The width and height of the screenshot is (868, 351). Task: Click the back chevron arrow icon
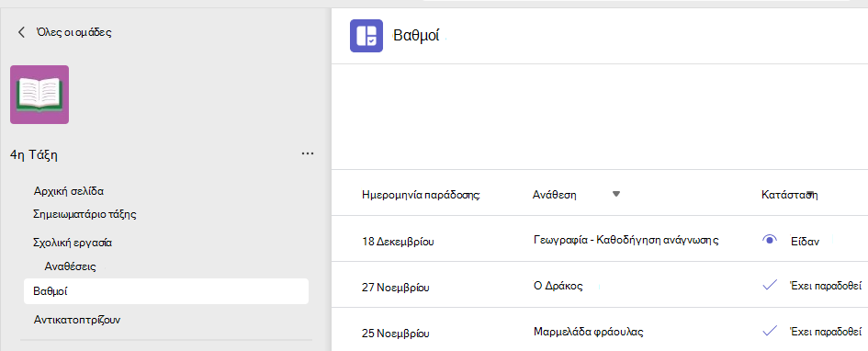pyautogui.click(x=21, y=32)
